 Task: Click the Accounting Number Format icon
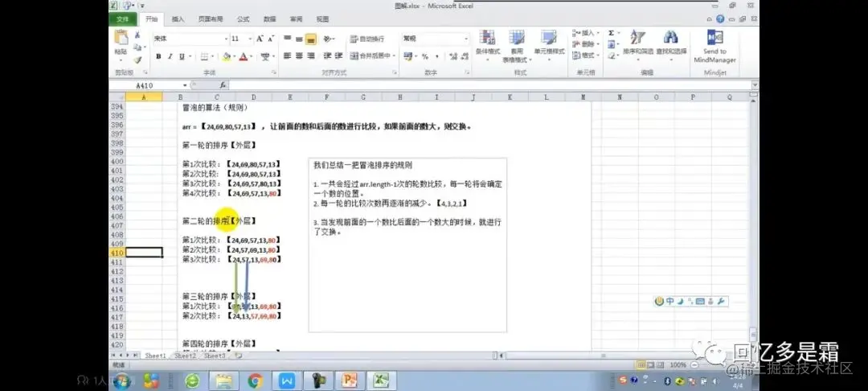(x=407, y=56)
